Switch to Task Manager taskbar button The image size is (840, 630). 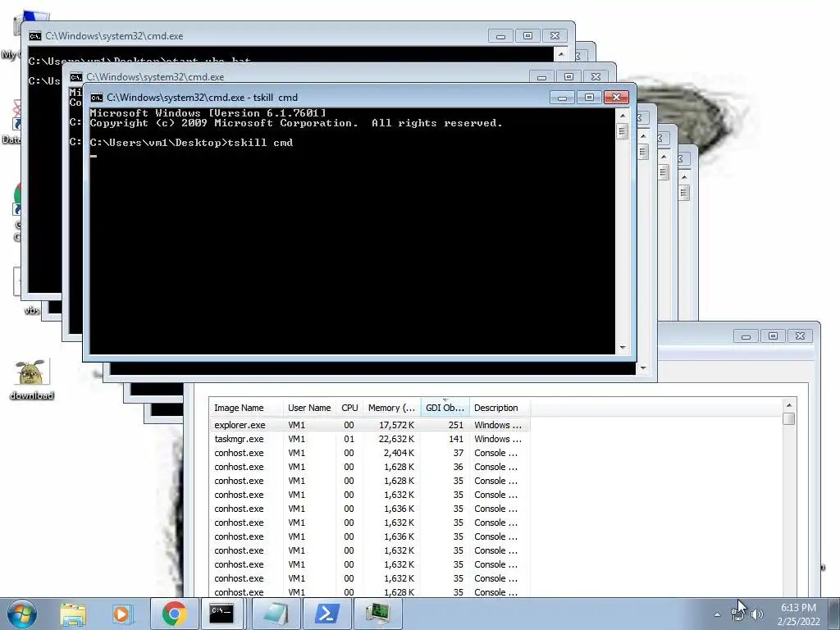point(377,614)
